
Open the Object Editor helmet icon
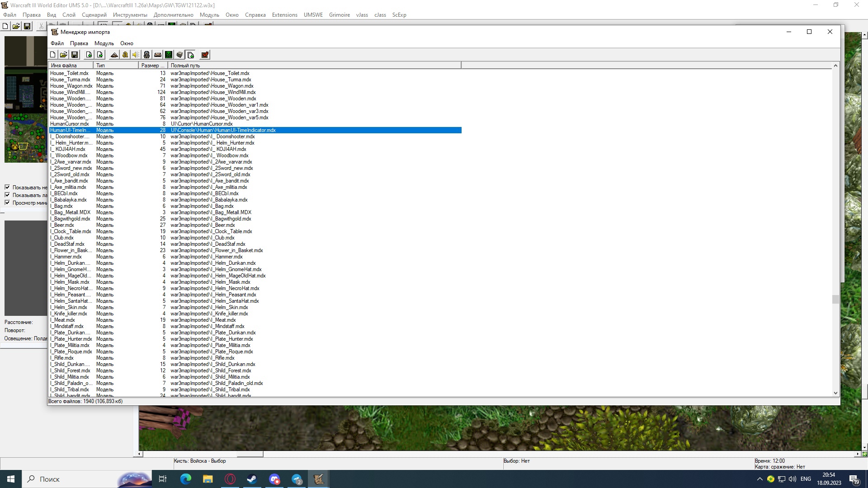point(147,55)
